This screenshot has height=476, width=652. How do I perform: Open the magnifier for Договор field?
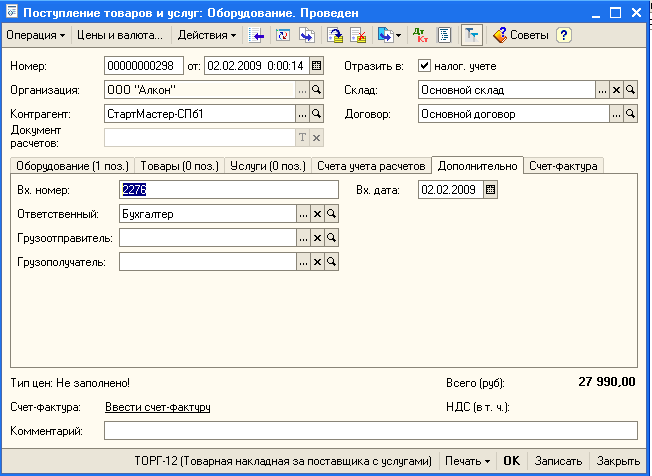(630, 114)
